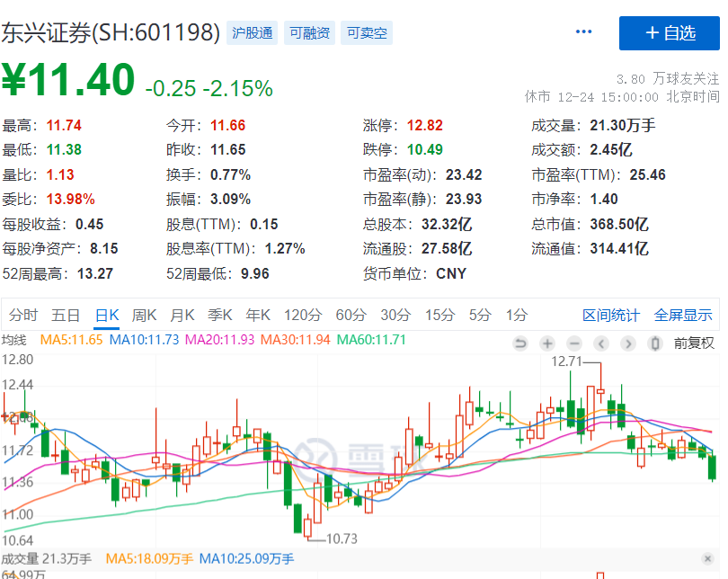Click 全屏显示 for fullscreen chart
Image resolution: width=728 pixels, height=579 pixels.
click(x=685, y=316)
